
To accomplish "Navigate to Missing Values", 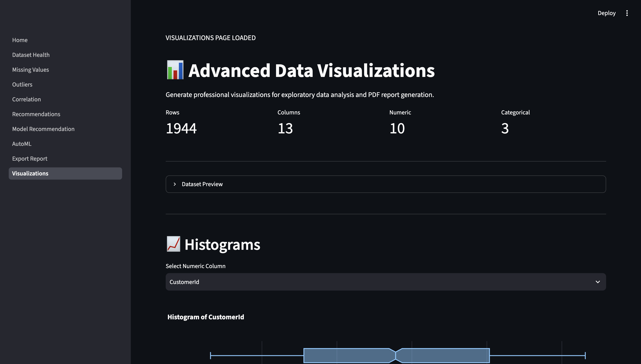I will coord(65,70).
